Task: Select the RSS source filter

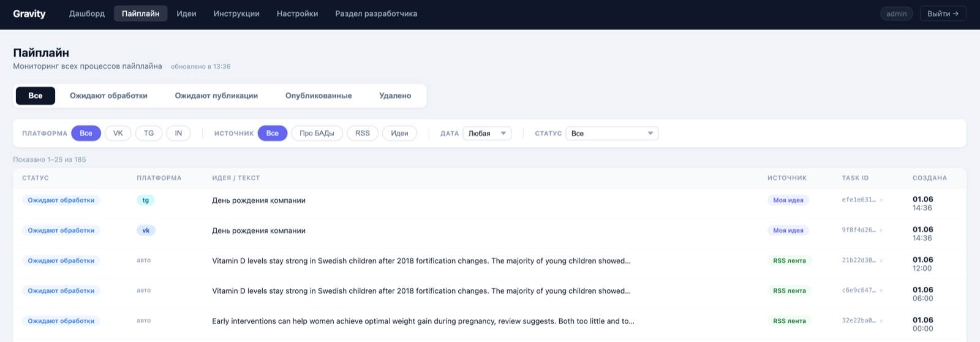Action: click(363, 133)
